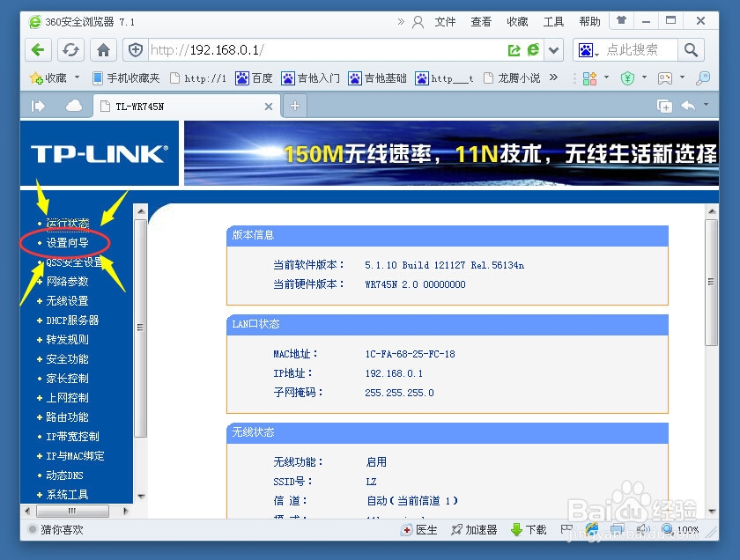This screenshot has height=560, width=740.
Task: Click the TP-LINK logo
Action: (100, 154)
